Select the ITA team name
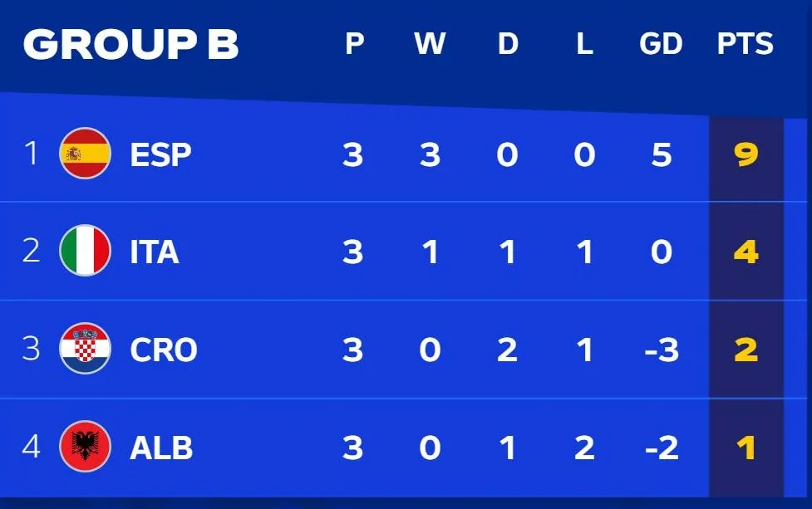The image size is (812, 509). click(155, 252)
